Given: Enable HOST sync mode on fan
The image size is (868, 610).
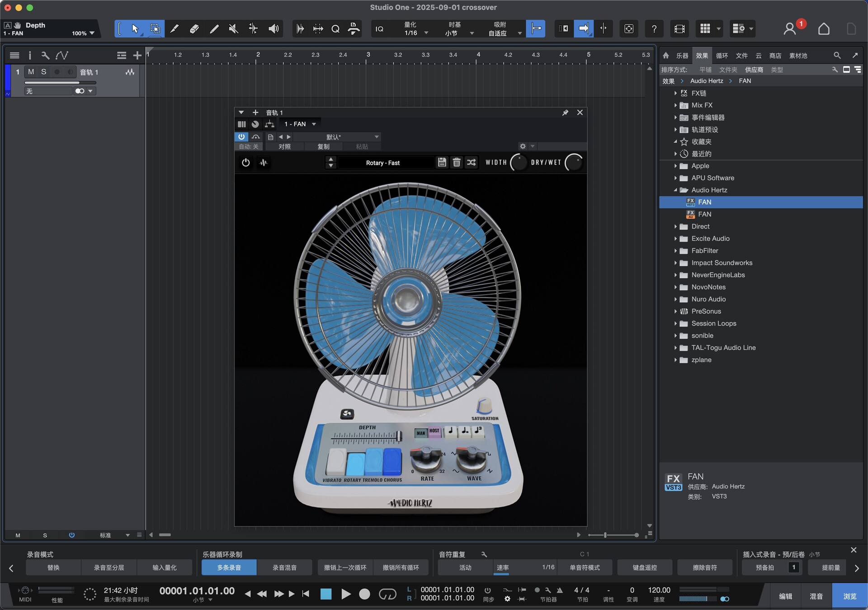Looking at the screenshot, I should pos(434,431).
